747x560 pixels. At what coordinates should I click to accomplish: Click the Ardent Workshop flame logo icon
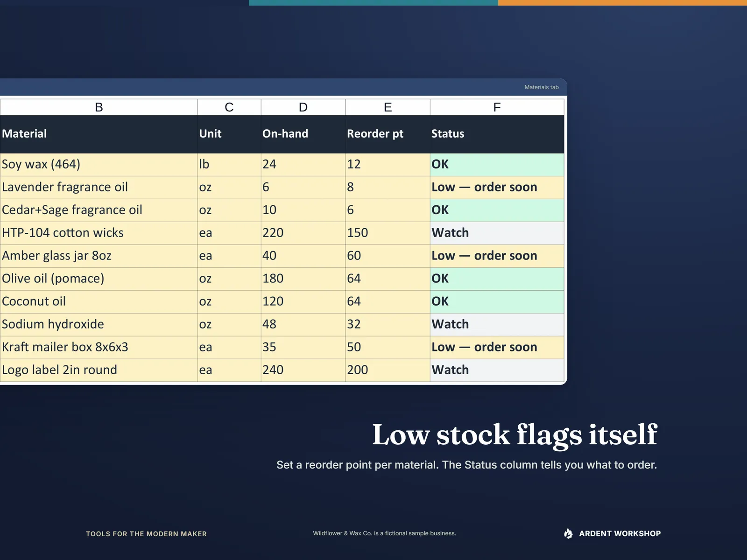[568, 533]
